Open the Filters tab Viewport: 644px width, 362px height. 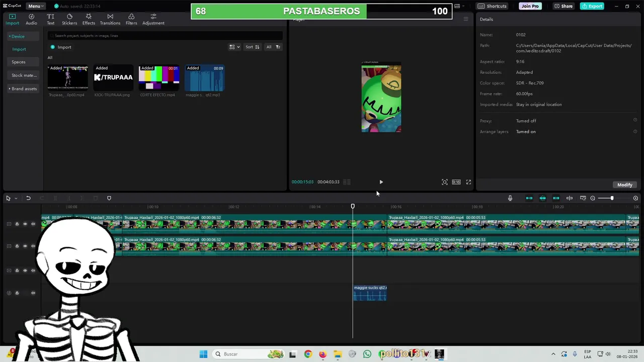coord(131,20)
